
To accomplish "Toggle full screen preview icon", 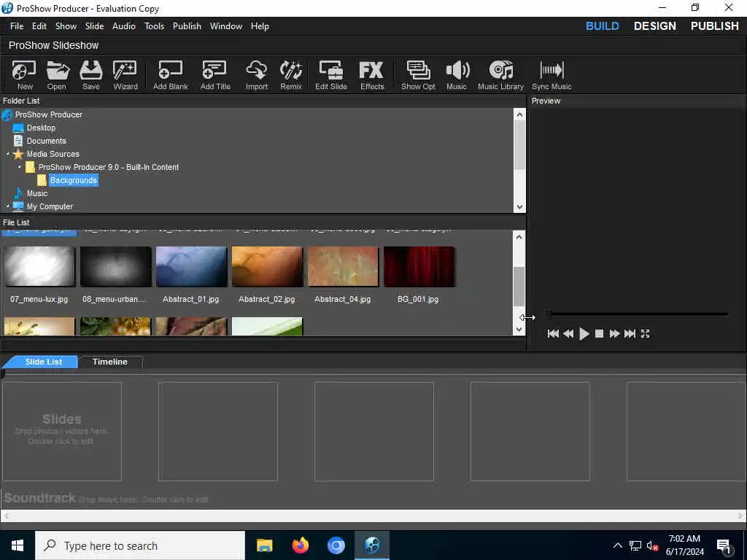I will [645, 334].
